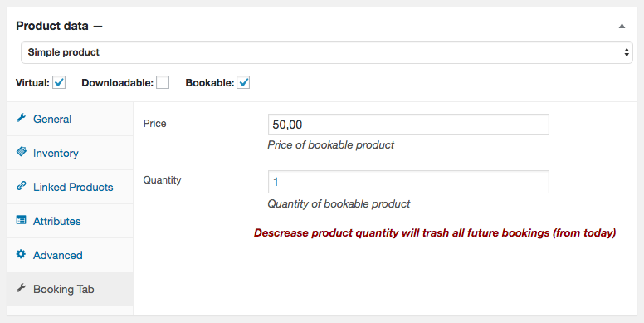Click into the Quantity input field
Viewport: 644px width, 323px height.
point(408,182)
